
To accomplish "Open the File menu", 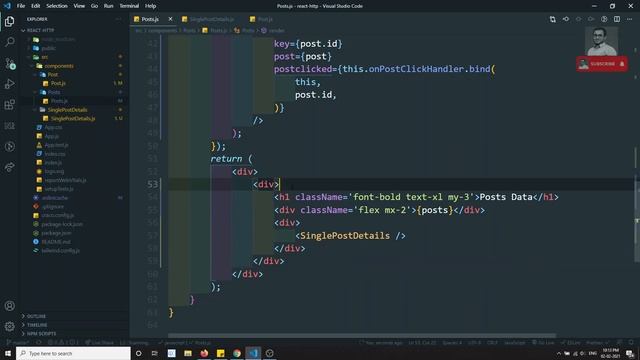I will pos(21,6).
